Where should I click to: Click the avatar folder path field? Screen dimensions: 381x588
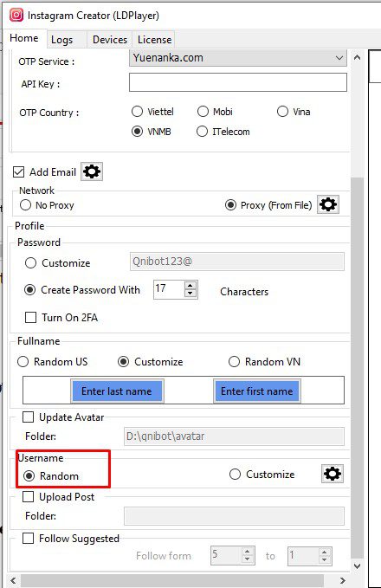point(234,436)
